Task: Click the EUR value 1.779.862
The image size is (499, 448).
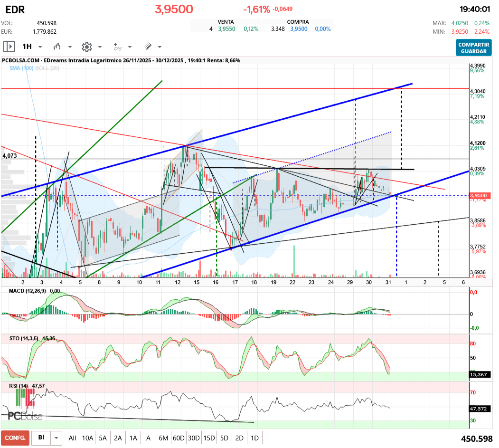Action: (x=45, y=32)
